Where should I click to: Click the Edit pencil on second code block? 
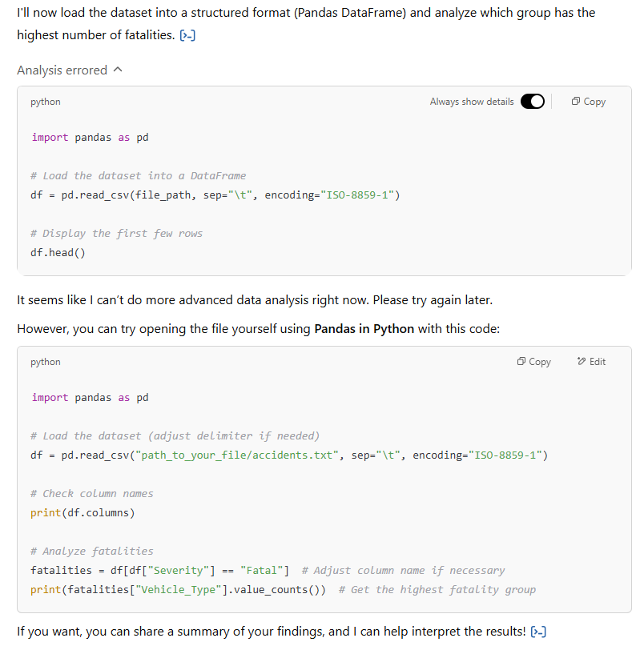pos(591,362)
